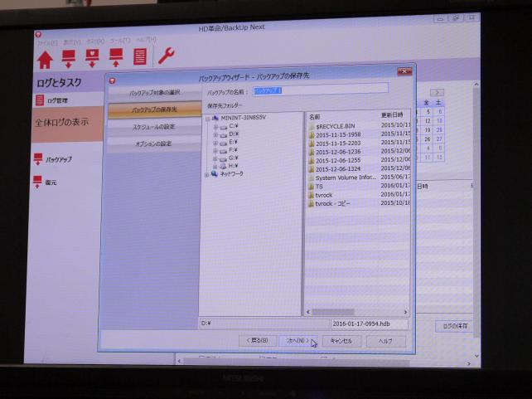Go to バックアップの保存先 wizard step

point(155,109)
